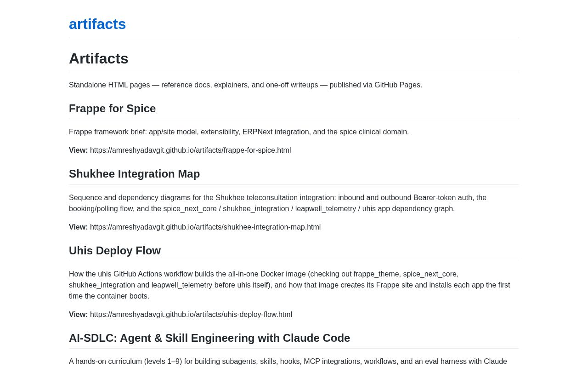The image size is (588, 368).
Task: Select the uhis GitHub Actions workflow paragraph
Action: (x=289, y=285)
